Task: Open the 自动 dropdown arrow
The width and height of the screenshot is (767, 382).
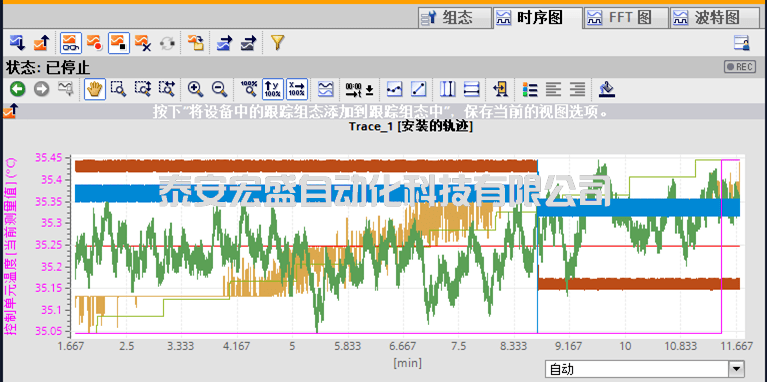Action: point(736,369)
